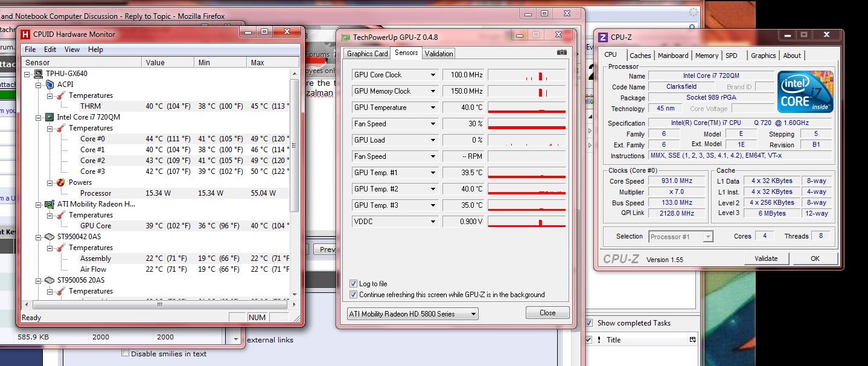Click thermometer icon under Intel Core i7 Temperatures
The image size is (868, 366).
tap(60, 128)
